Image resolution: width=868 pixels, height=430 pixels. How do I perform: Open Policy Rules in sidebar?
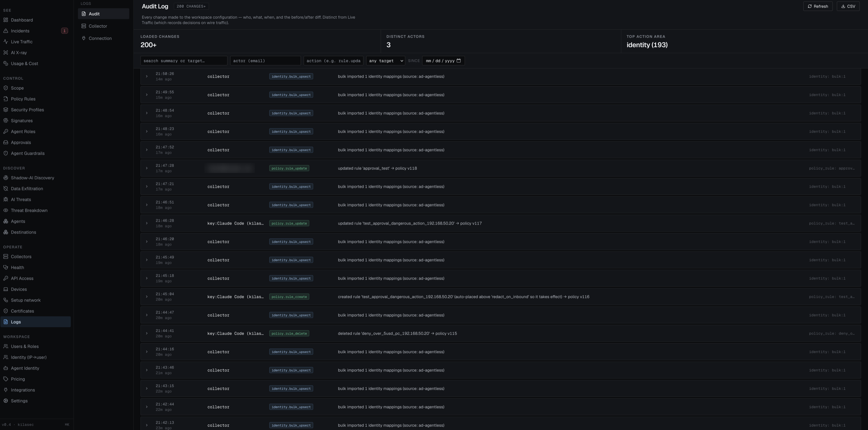point(35,99)
